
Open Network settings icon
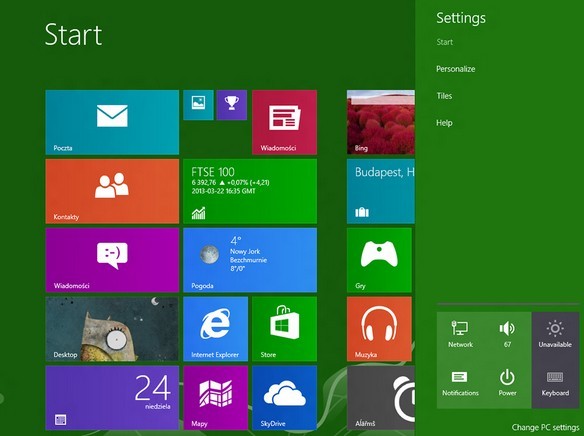click(x=460, y=334)
